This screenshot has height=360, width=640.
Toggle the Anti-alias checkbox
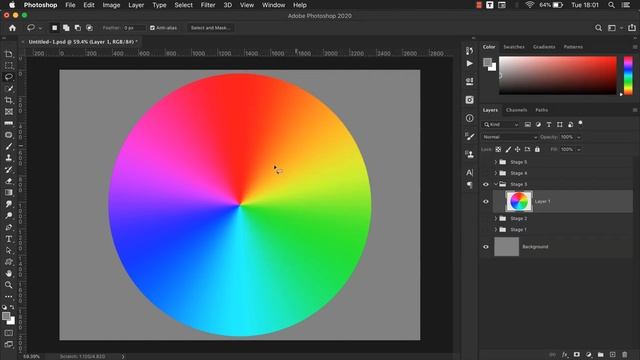tap(152, 28)
